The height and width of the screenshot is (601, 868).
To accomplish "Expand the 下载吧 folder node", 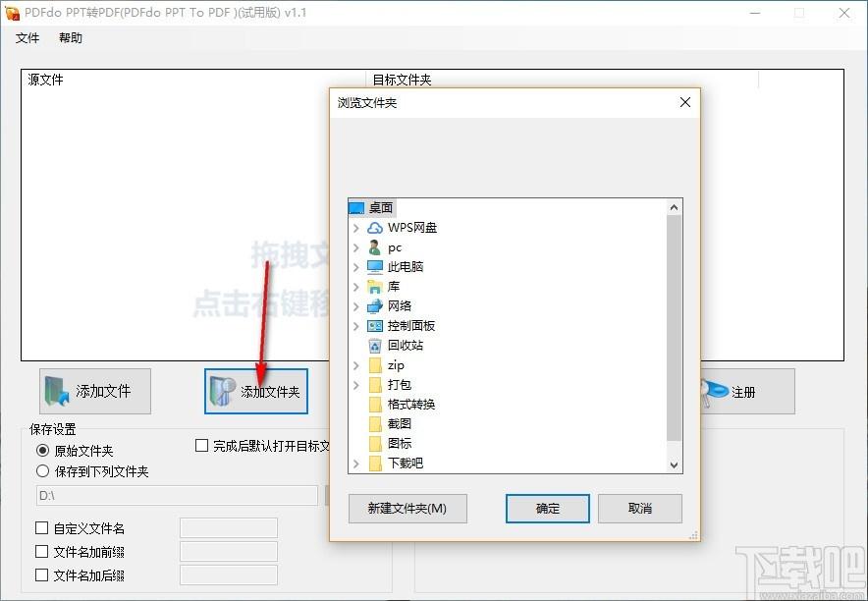I will pyautogui.click(x=356, y=464).
